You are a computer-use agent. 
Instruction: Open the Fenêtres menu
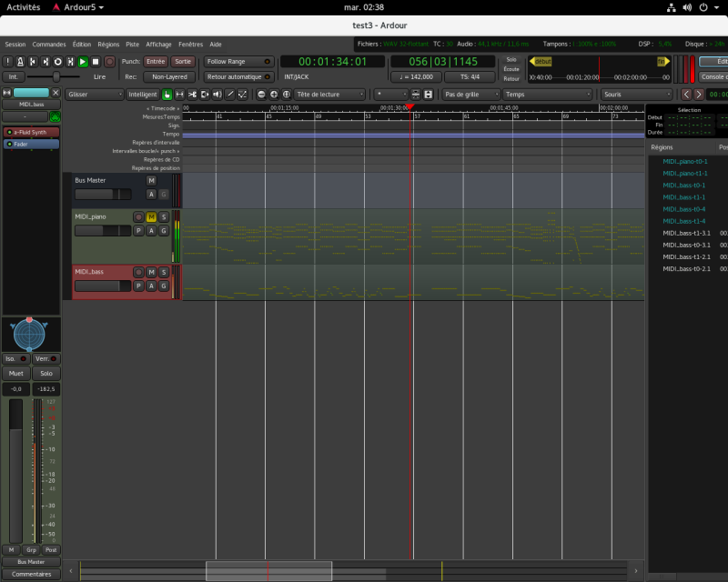click(191, 45)
